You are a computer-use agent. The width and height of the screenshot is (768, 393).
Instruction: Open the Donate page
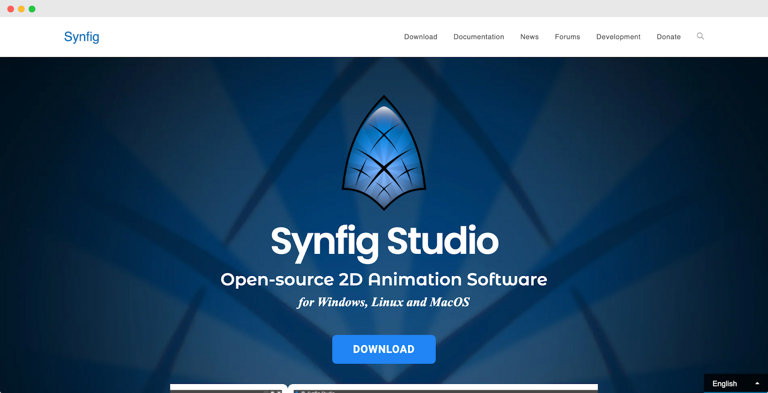669,37
